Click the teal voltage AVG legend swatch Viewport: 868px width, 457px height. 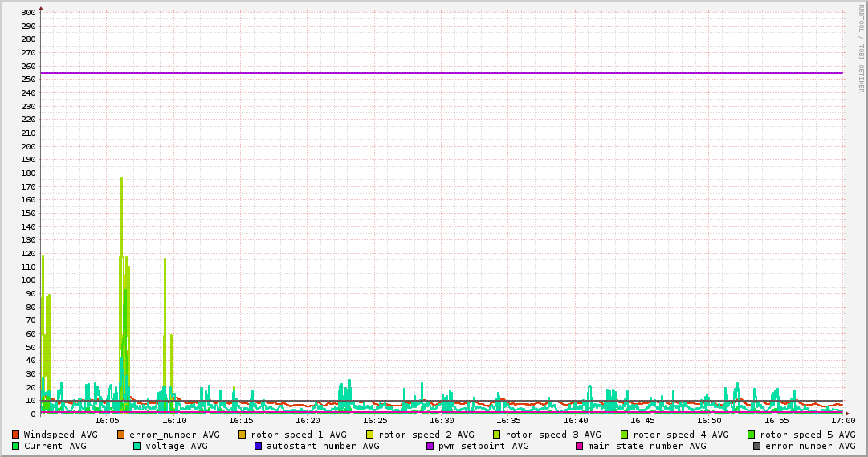pyautogui.click(x=137, y=446)
